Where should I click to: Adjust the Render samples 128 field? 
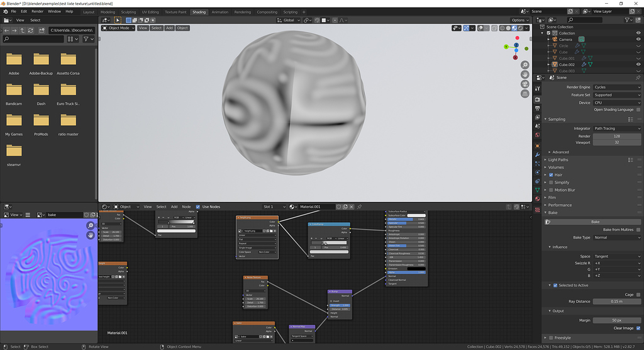pos(617,136)
